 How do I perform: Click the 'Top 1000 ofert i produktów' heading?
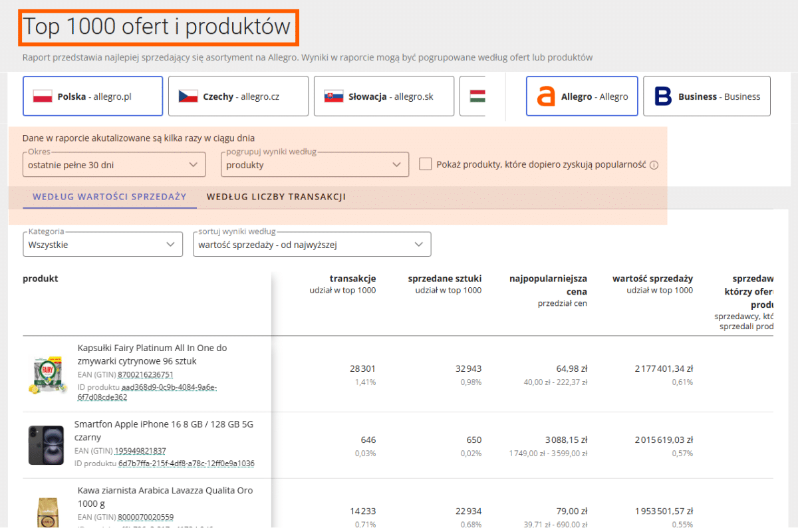158,27
